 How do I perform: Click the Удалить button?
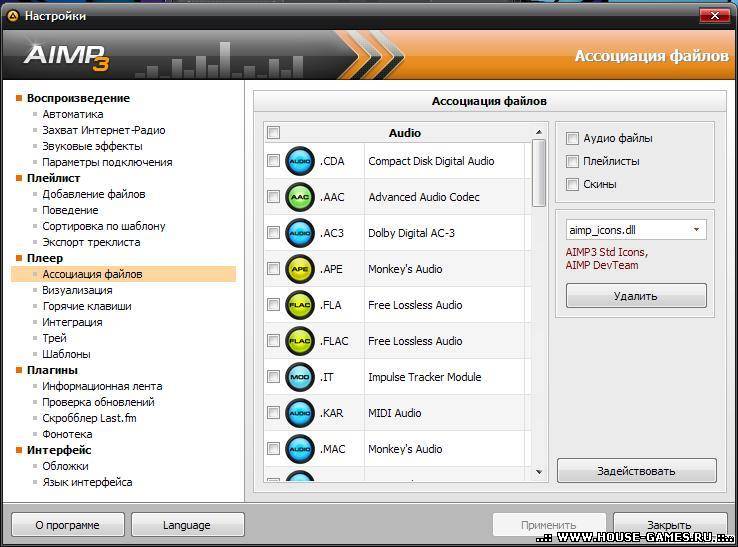[636, 296]
